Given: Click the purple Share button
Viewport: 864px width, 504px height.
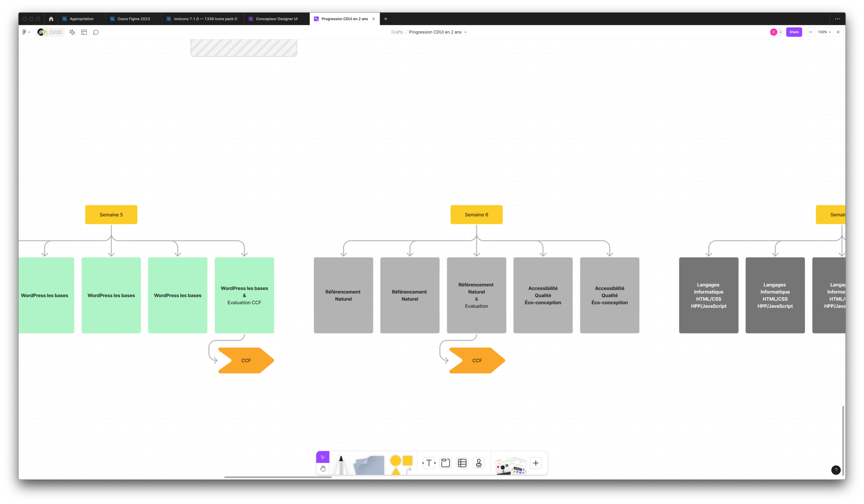Looking at the screenshot, I should (x=794, y=32).
